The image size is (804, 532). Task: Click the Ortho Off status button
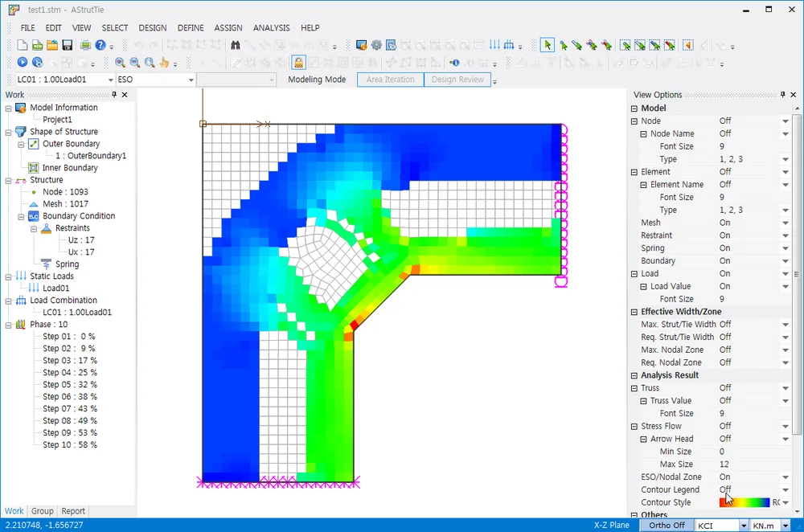[667, 526]
